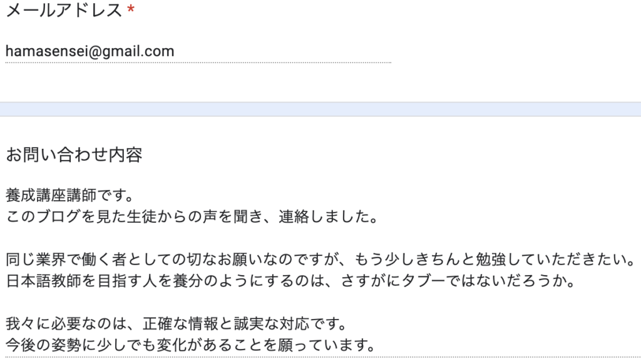Screen dimensions: 641x364
Task: Click the お問い合わせ内容 heading label
Action: pyautogui.click(x=74, y=154)
